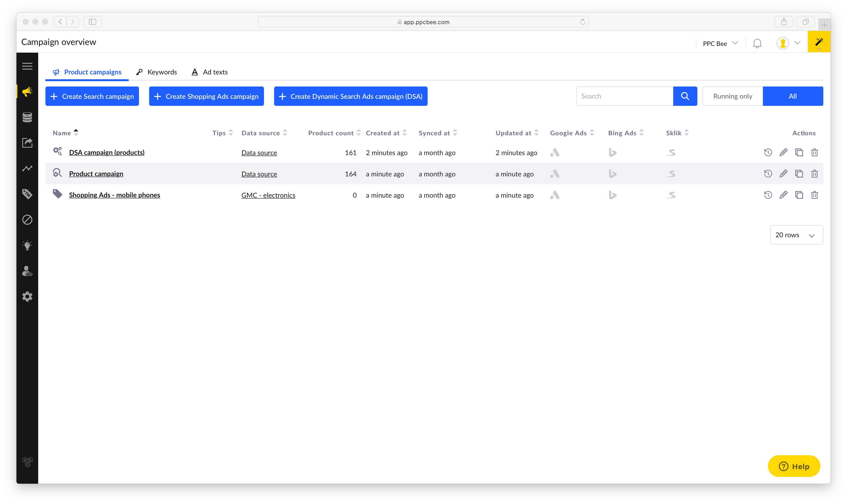Click Create Search campaign button

pyautogui.click(x=92, y=96)
